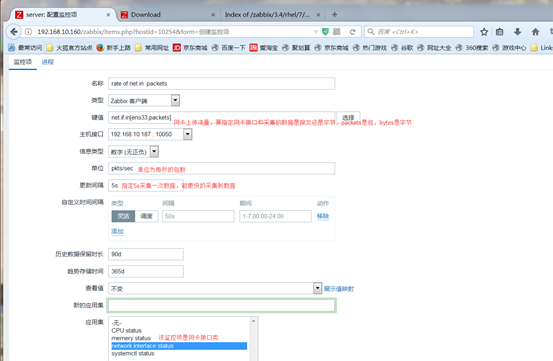Click the 添加 link under custom intervals
Screen dimensions: 553x361
point(117,231)
